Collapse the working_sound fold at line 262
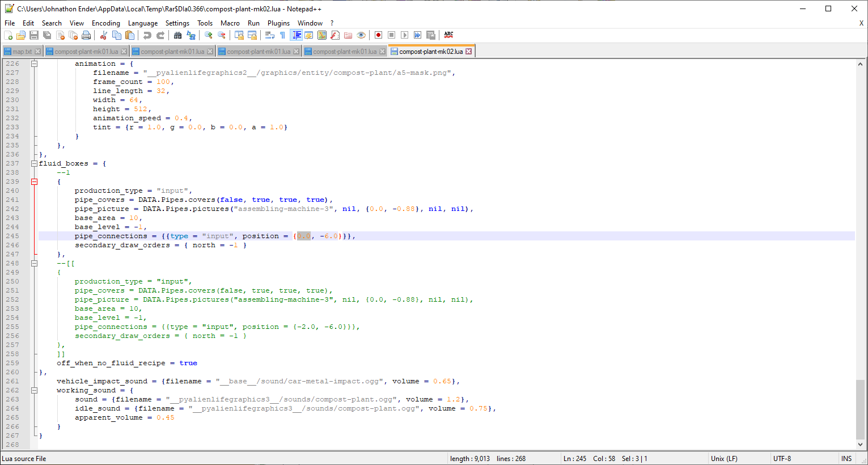 (34, 390)
